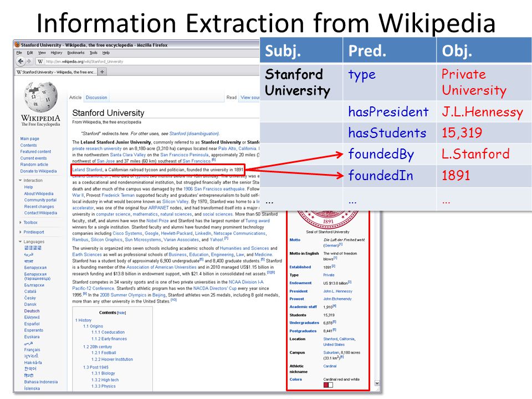
Task: Switch to the Article tab
Action: (75, 98)
